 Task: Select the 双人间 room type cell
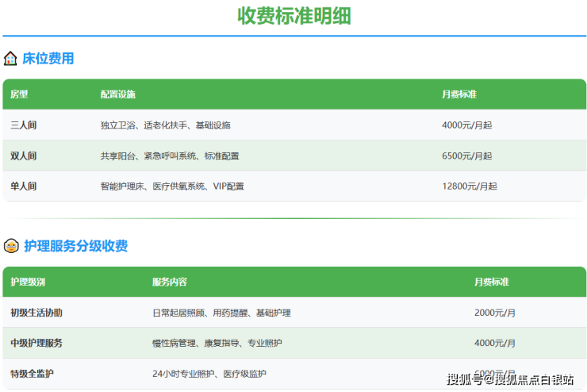[23, 156]
